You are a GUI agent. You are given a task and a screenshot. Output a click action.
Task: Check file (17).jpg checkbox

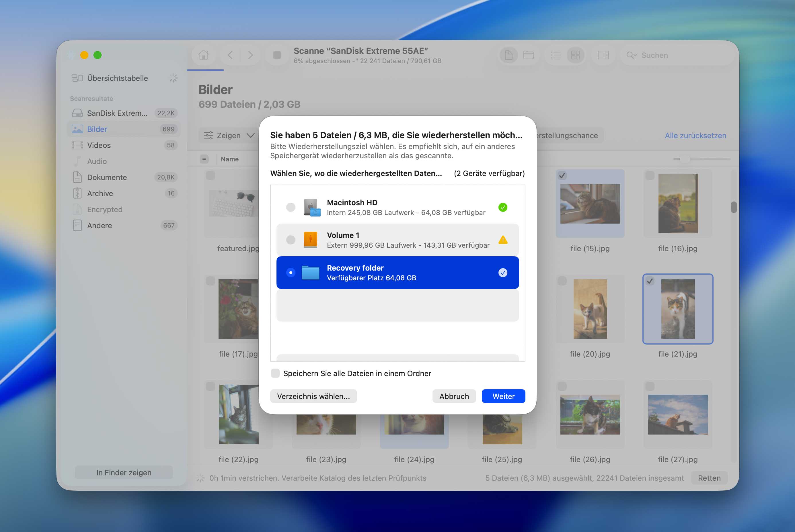211,281
